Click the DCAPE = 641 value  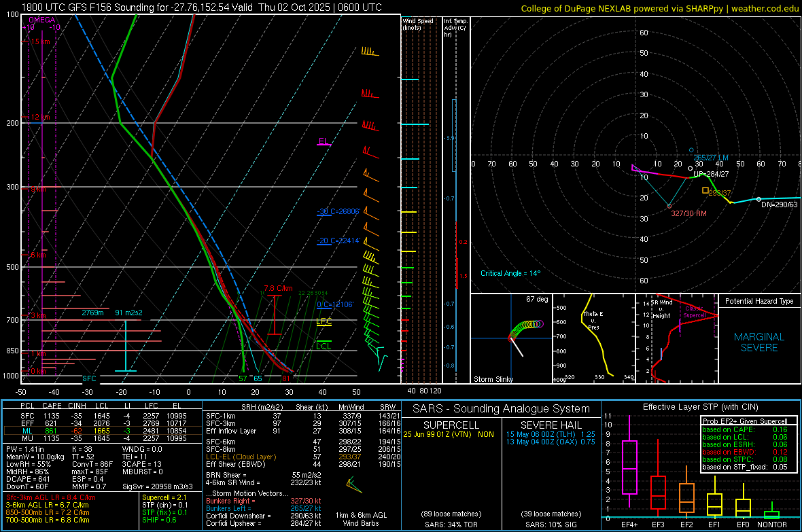click(x=28, y=479)
